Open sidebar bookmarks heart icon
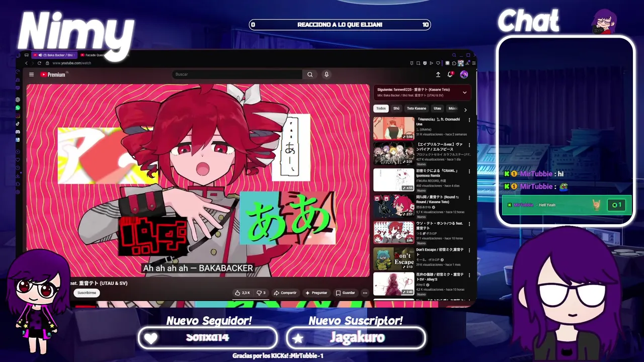 click(x=18, y=160)
